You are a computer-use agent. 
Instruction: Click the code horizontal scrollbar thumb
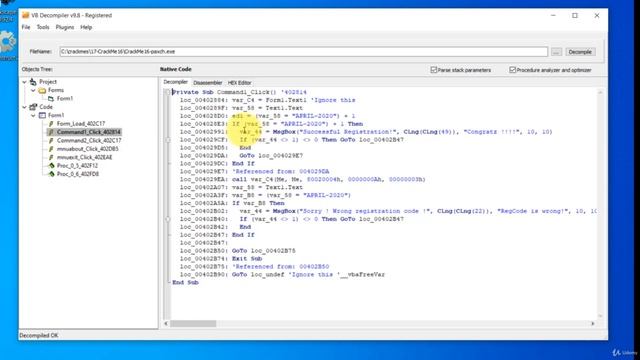[x=193, y=324]
